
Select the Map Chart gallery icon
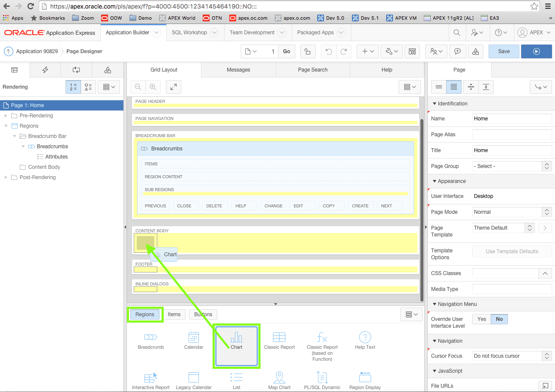pyautogui.click(x=279, y=381)
